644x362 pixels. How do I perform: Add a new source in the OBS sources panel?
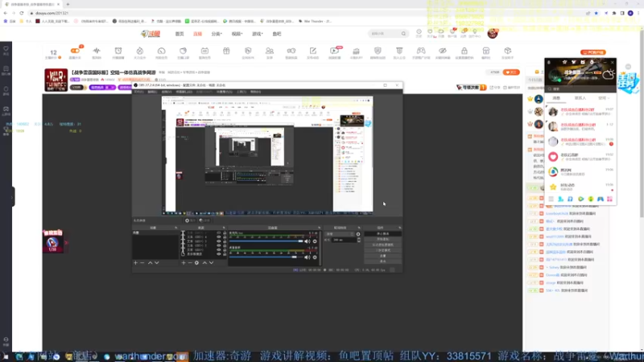pyautogui.click(x=184, y=263)
